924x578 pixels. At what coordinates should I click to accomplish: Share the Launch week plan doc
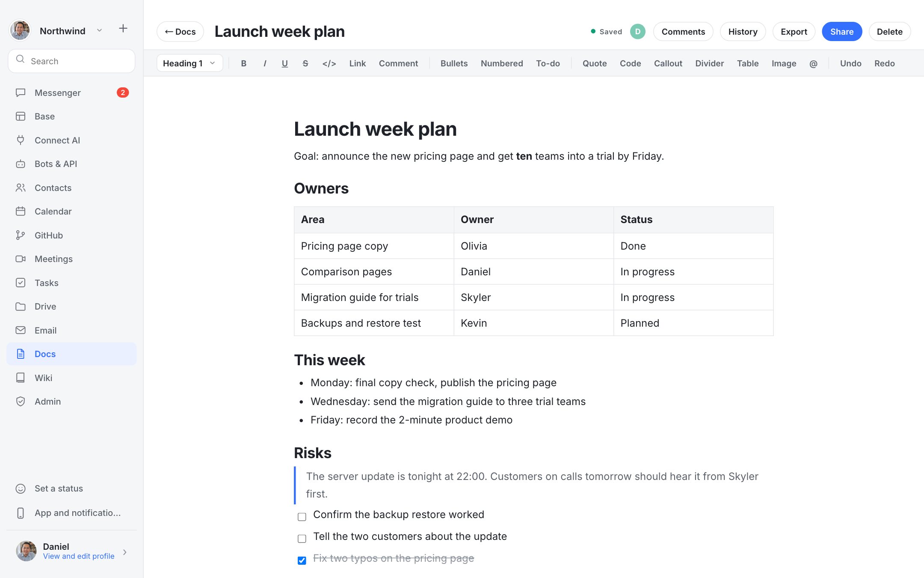(x=841, y=32)
